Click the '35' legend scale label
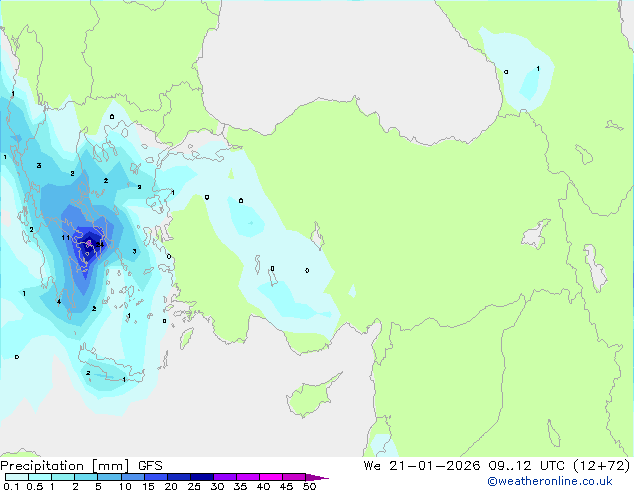The width and height of the screenshot is (634, 490). click(240, 486)
